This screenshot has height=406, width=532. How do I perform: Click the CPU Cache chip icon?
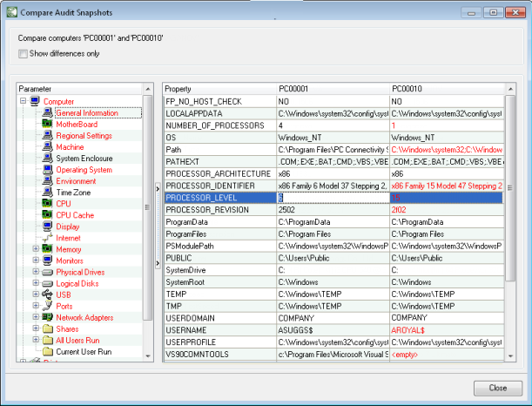48,215
